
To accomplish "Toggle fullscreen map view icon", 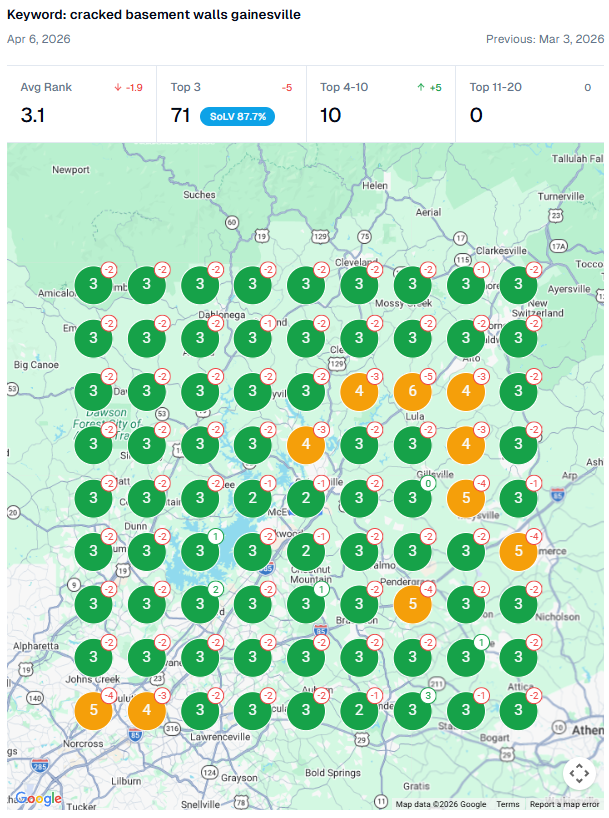I will (579, 773).
